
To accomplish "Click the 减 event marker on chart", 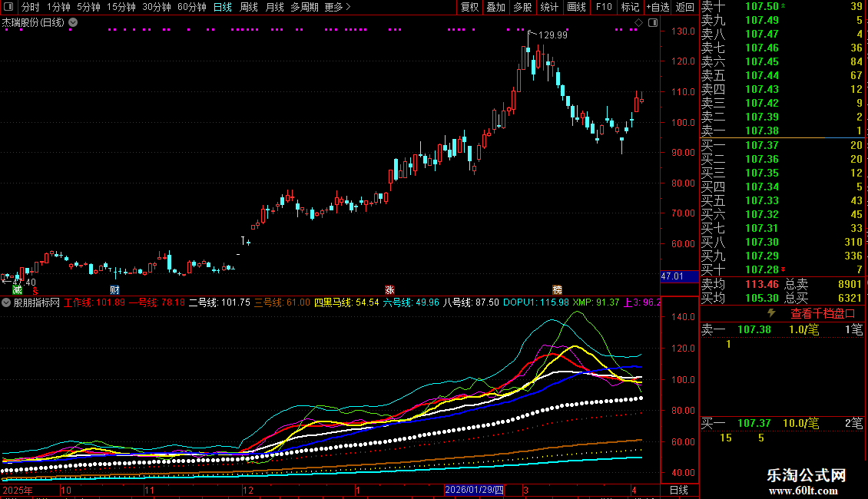I will click(x=16, y=289).
